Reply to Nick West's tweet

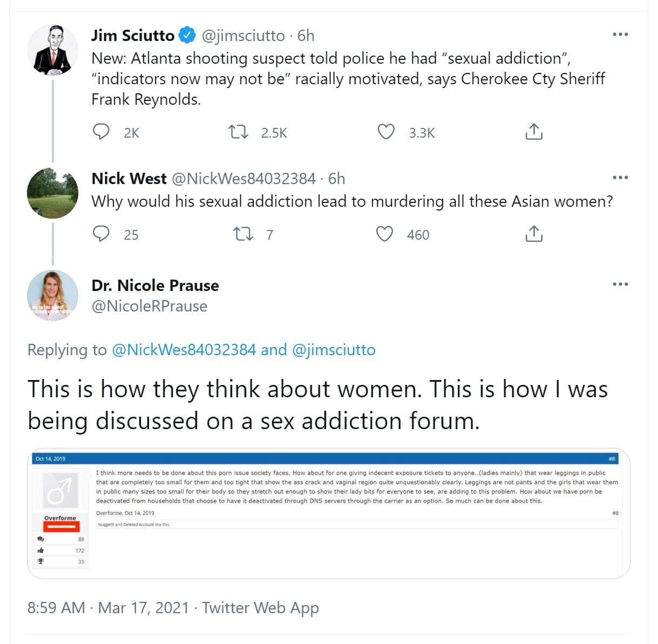tap(101, 234)
